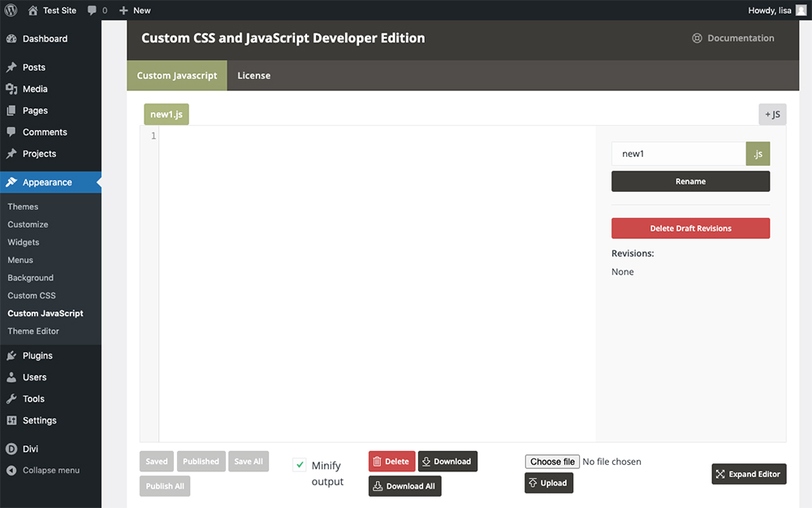
Task: Open Customize in the Appearance submenu
Action: pos(28,224)
